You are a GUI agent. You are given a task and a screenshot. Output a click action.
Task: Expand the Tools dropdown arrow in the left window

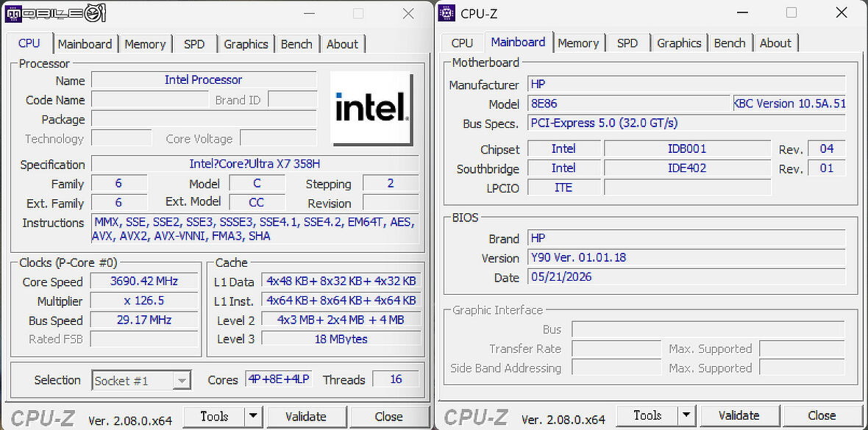pyautogui.click(x=253, y=416)
